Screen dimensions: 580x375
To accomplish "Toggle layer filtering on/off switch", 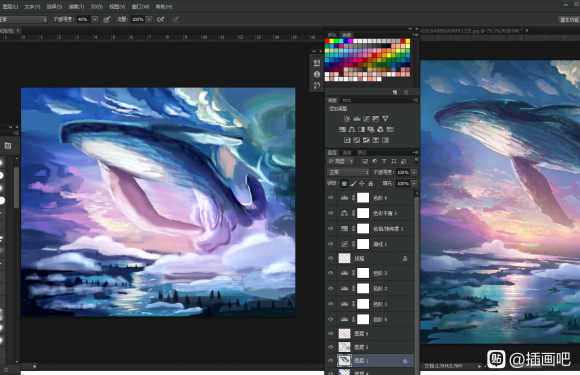I will (416, 161).
